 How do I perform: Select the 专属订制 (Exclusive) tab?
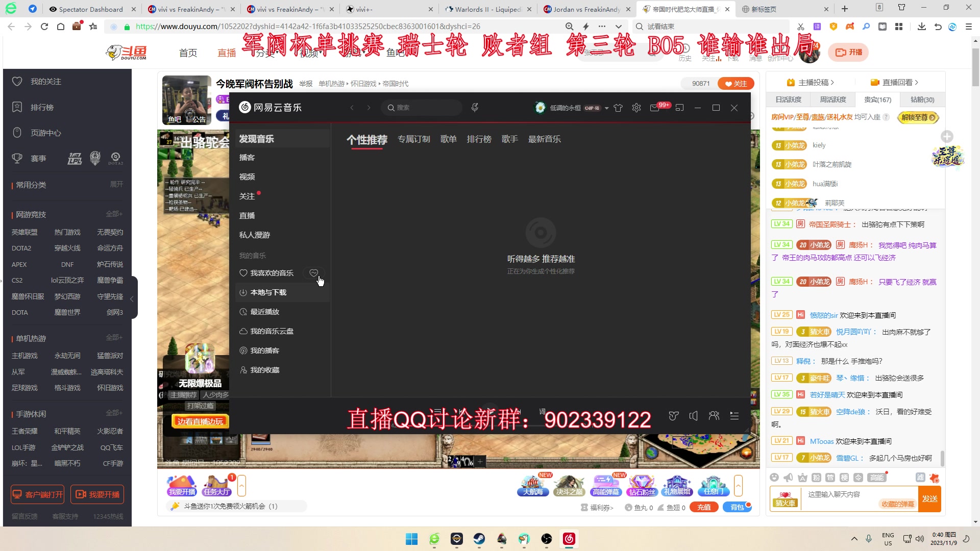coord(413,139)
